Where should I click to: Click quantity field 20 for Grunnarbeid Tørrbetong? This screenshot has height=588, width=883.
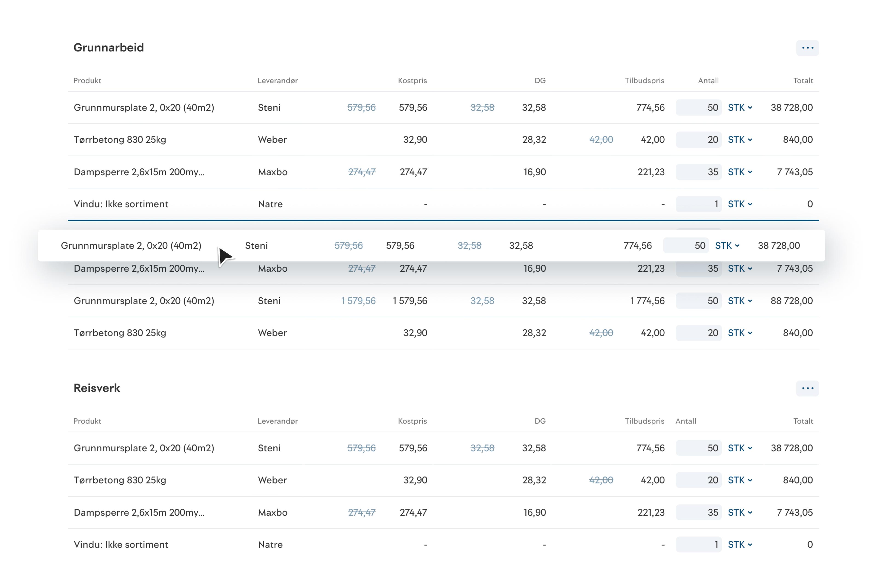pyautogui.click(x=698, y=139)
